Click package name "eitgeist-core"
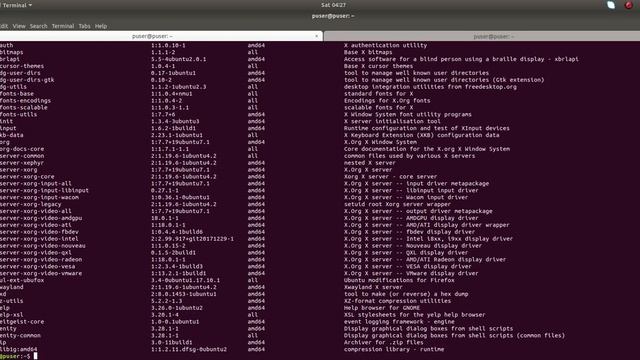The height and width of the screenshot is (360, 640). click(x=22, y=322)
